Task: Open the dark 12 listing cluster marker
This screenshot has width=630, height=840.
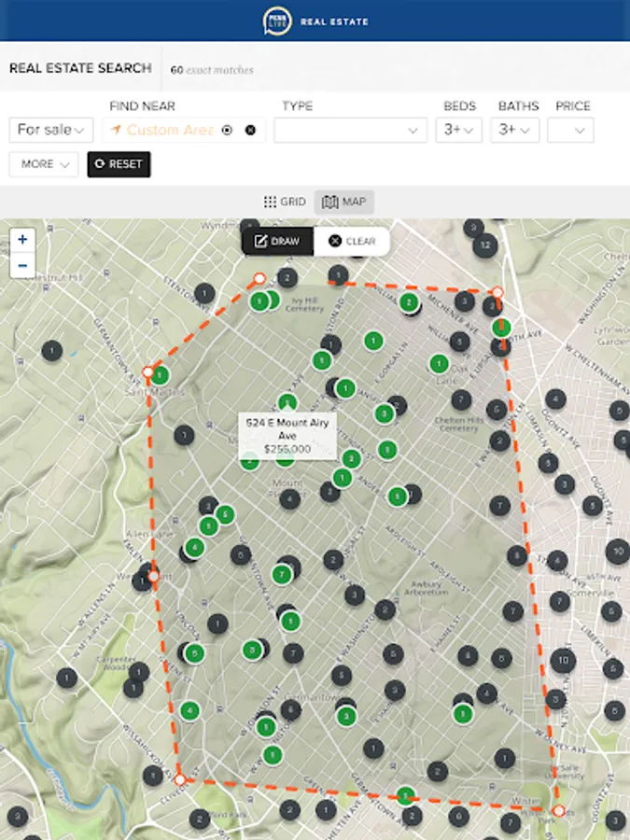Action: pyautogui.click(x=484, y=245)
